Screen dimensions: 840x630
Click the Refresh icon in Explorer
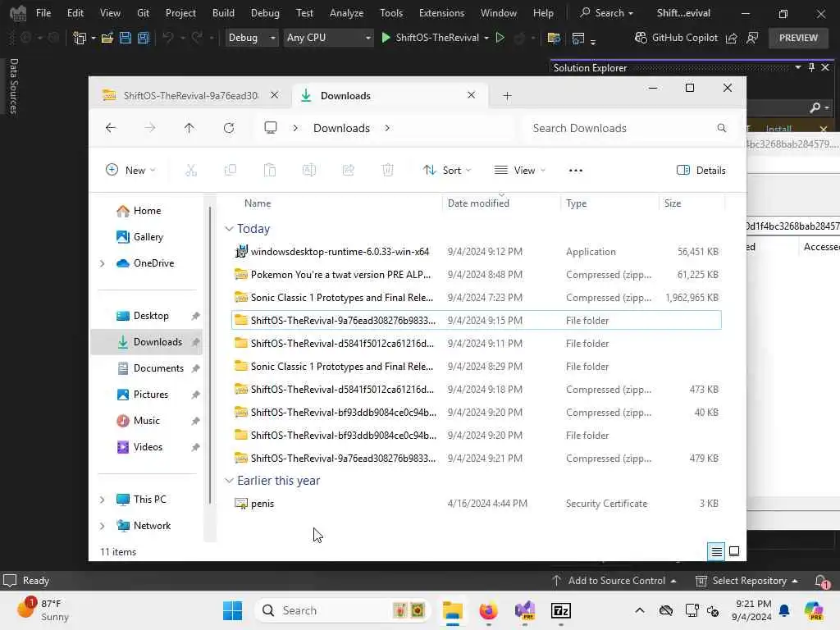point(229,128)
